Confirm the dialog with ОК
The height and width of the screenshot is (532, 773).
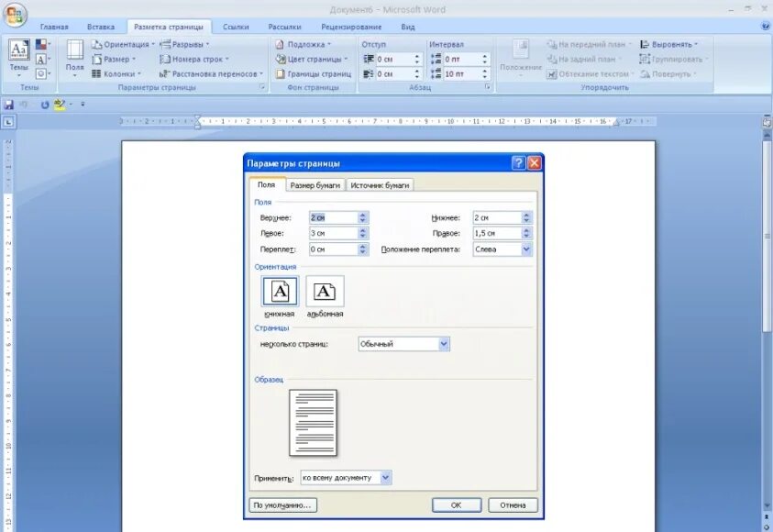[x=457, y=505]
